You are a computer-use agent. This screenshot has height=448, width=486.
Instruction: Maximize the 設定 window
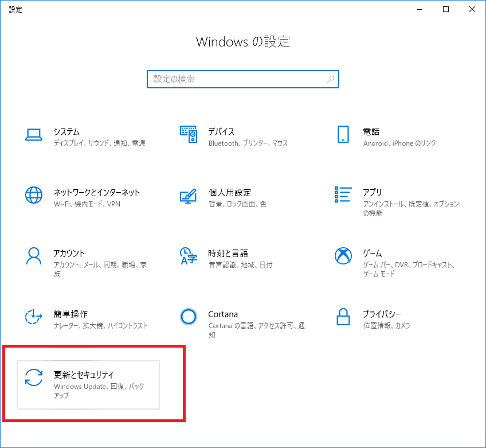pyautogui.click(x=446, y=9)
